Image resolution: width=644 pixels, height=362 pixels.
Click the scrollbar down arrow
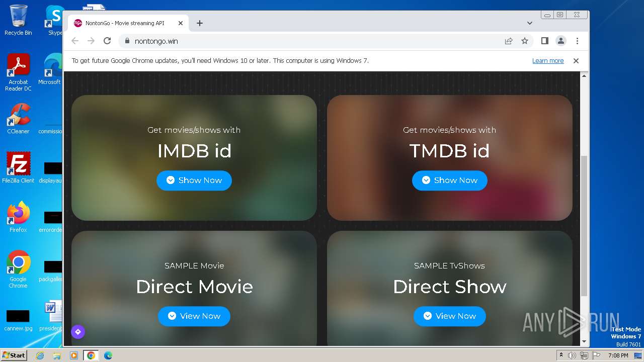pyautogui.click(x=584, y=342)
